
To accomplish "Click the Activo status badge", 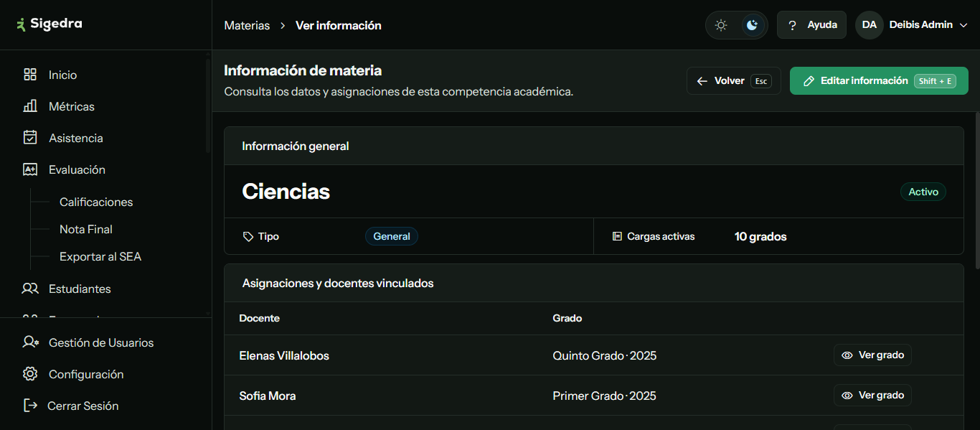I will click(x=923, y=192).
